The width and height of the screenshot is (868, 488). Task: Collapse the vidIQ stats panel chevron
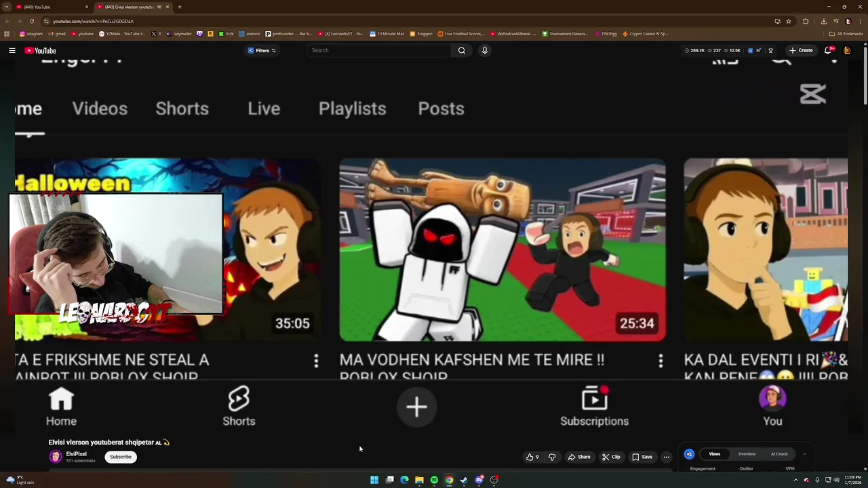[804, 454]
